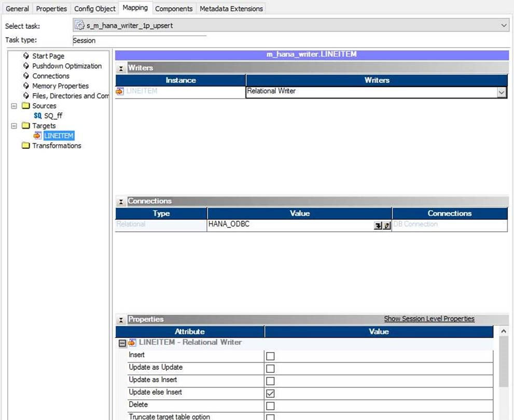Screen dimensions: 514x420
Task: Open the Relational Writer dropdown arrow
Action: click(501, 92)
